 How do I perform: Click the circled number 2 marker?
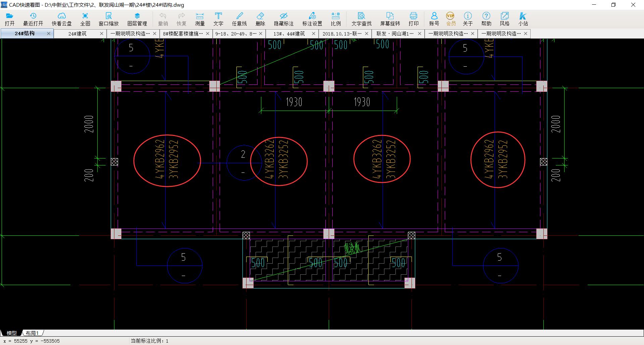point(244,163)
